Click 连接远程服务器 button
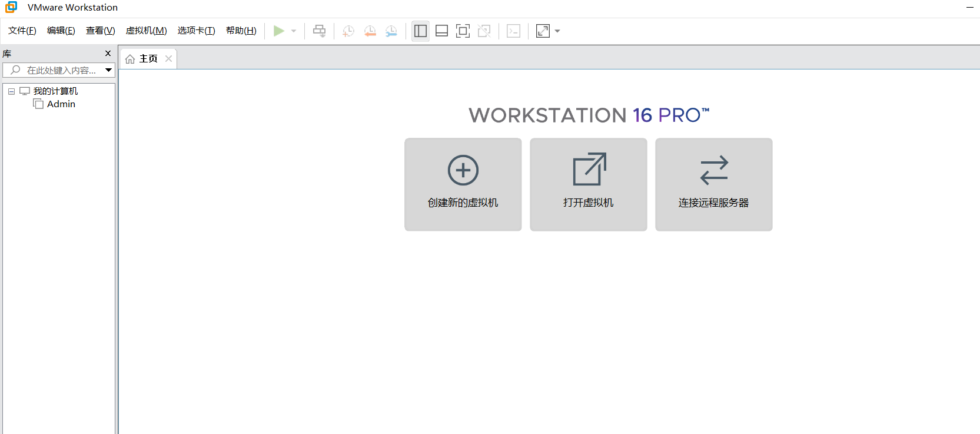Screen dimensions: 980x434 714,184
